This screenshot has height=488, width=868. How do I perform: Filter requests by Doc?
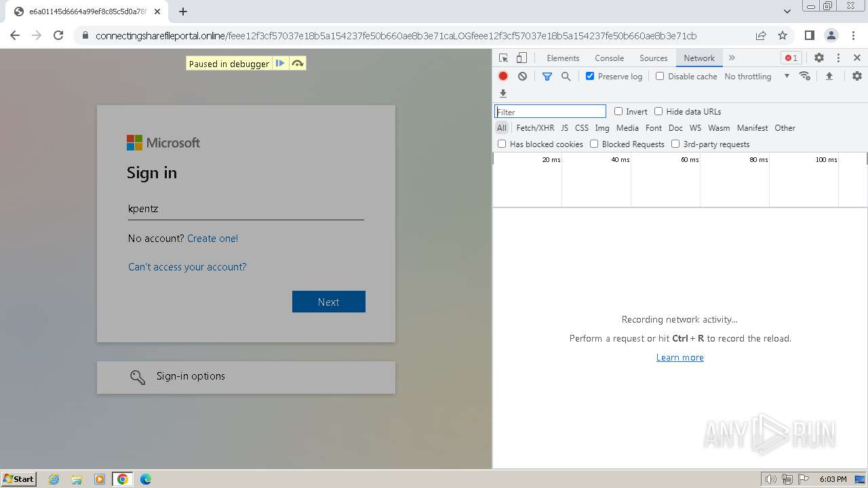pyautogui.click(x=675, y=127)
